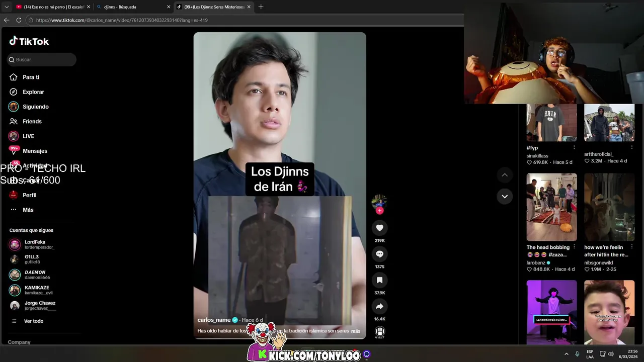Click the TikTok logo
This screenshot has width=644, height=362.
(x=29, y=41)
